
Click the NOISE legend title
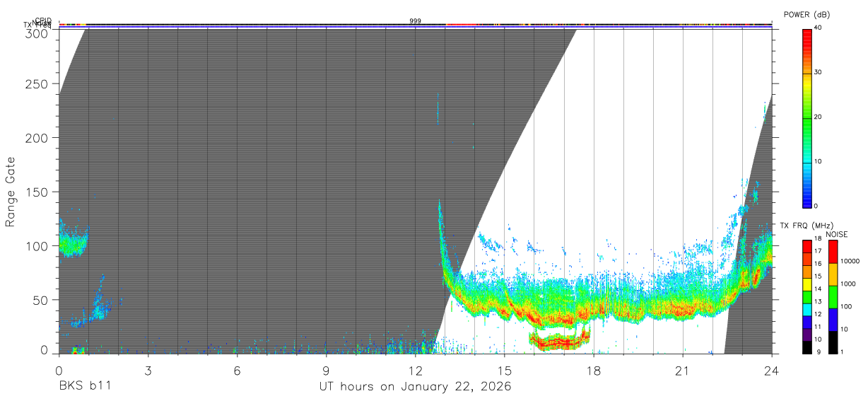[x=837, y=234]
